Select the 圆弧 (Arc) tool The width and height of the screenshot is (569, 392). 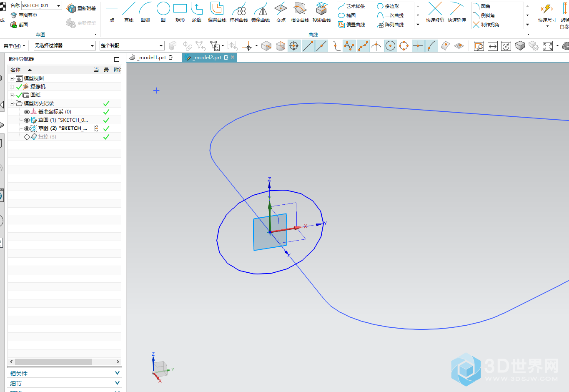(x=145, y=12)
